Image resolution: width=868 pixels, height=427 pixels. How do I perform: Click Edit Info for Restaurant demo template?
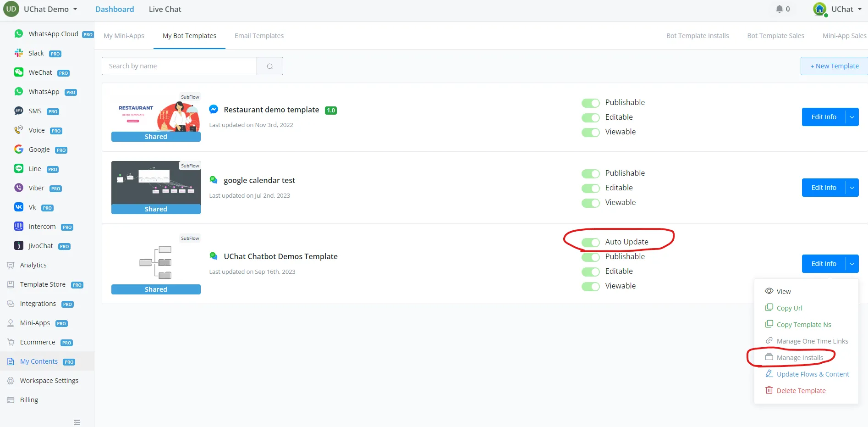(824, 117)
